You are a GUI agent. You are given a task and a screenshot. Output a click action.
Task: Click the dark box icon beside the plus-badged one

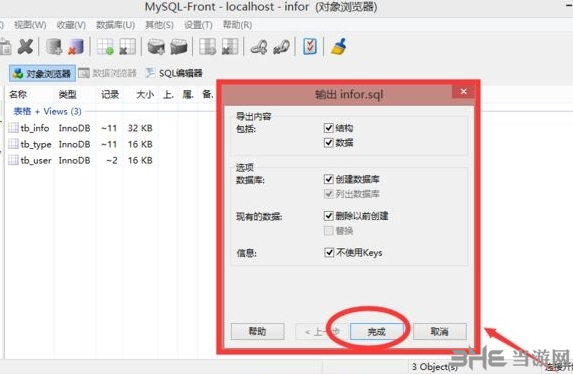179,47
